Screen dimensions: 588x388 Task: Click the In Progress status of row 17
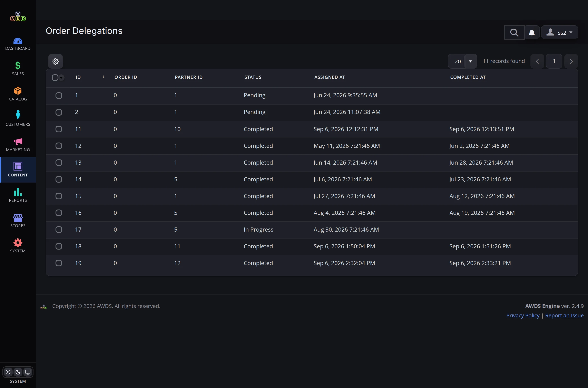click(x=258, y=230)
